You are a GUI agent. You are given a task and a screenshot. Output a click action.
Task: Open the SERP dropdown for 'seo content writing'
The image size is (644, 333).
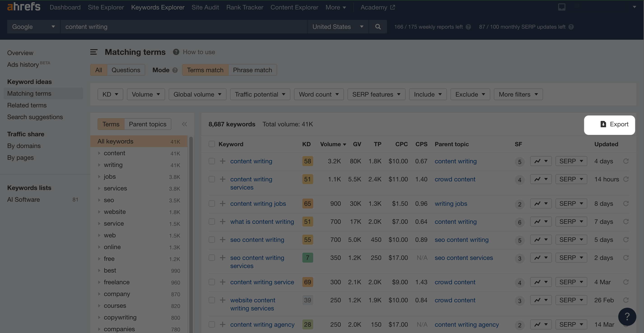click(571, 240)
